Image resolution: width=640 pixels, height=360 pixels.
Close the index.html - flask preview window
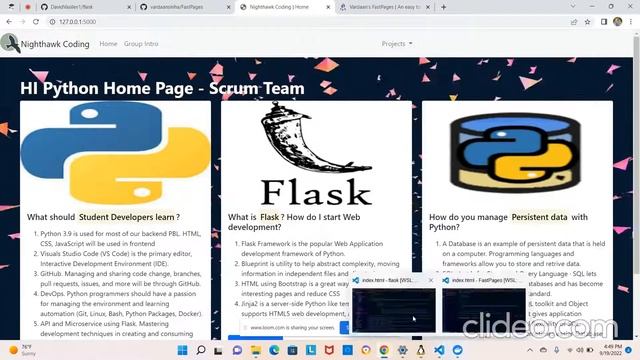pyautogui.click(x=431, y=280)
